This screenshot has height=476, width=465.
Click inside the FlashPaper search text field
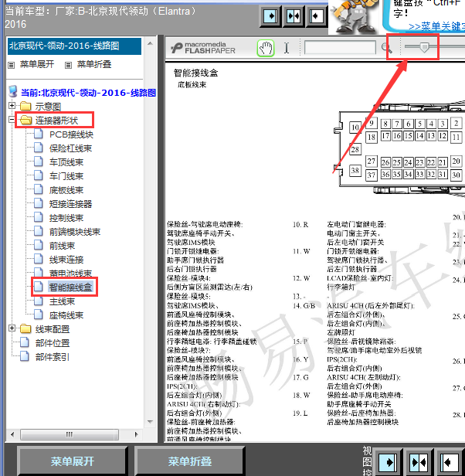[340, 48]
